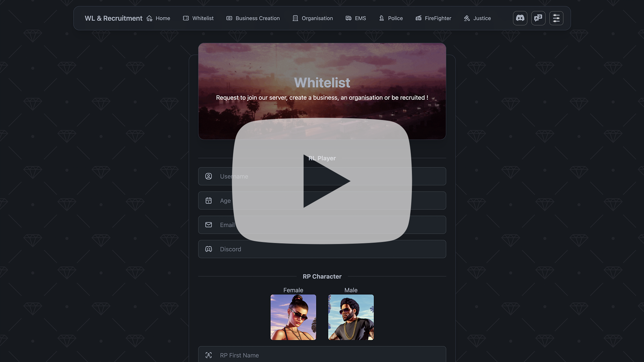
Task: Click the EMS ambulance icon
Action: pos(349,18)
